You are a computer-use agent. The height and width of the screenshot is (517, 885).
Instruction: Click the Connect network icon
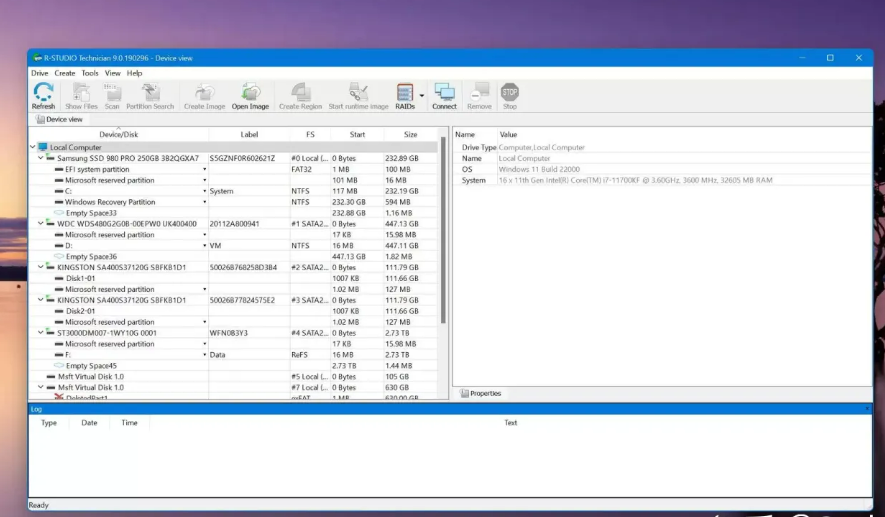click(x=444, y=96)
